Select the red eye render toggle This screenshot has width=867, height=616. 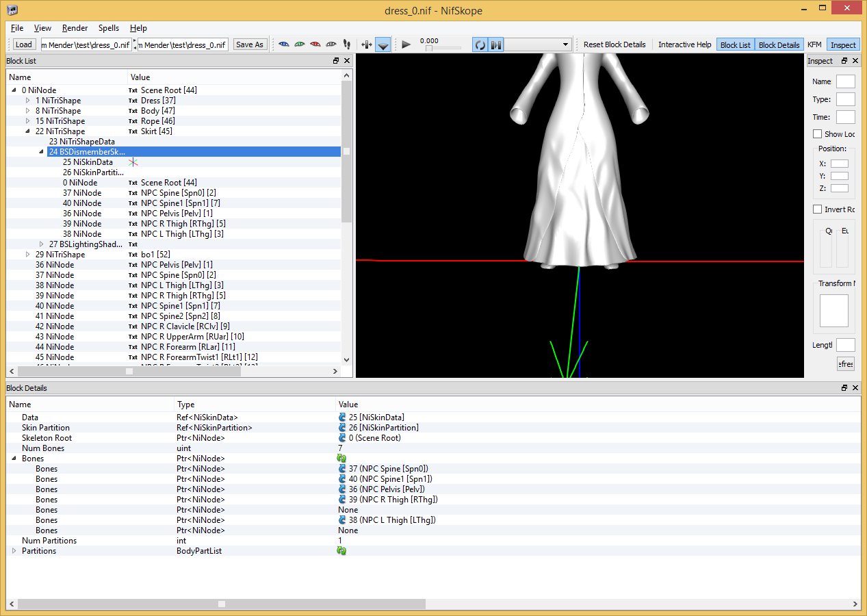coord(315,44)
